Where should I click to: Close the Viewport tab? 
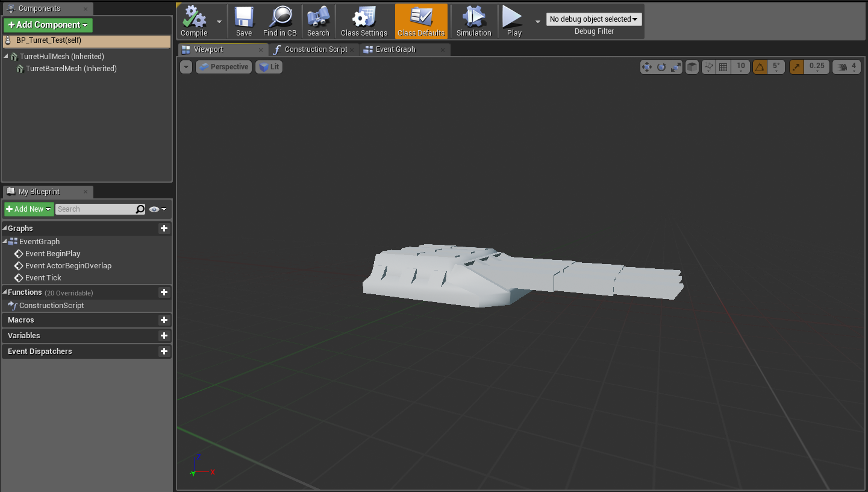pos(261,49)
